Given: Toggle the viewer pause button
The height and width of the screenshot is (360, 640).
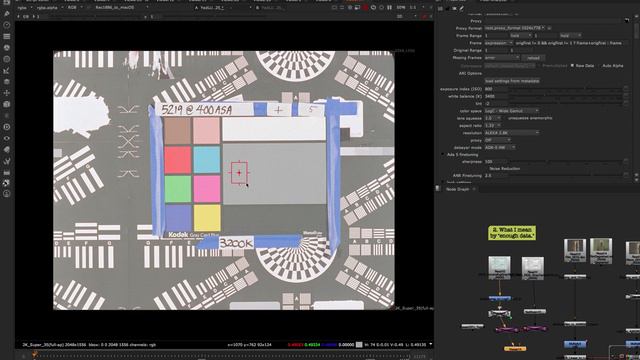Looking at the screenshot, I should click(389, 8).
